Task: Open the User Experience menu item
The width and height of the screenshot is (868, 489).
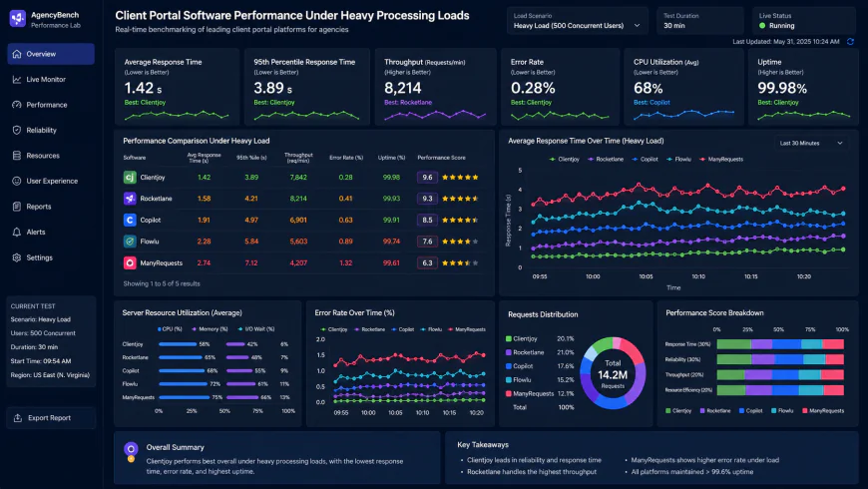Action: [51, 181]
